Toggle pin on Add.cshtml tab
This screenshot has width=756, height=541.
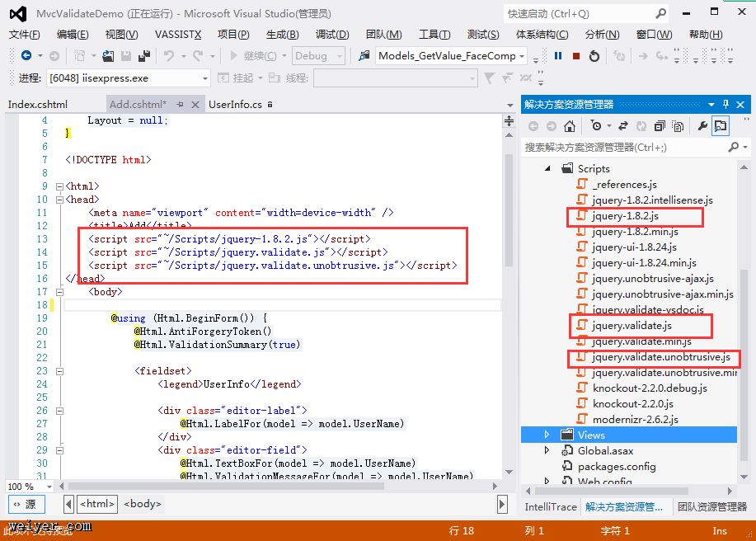tap(182, 105)
